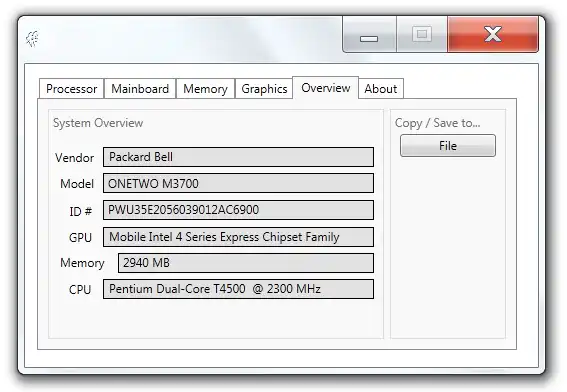Click the Vendor label text
The image size is (567, 392).
(x=74, y=158)
